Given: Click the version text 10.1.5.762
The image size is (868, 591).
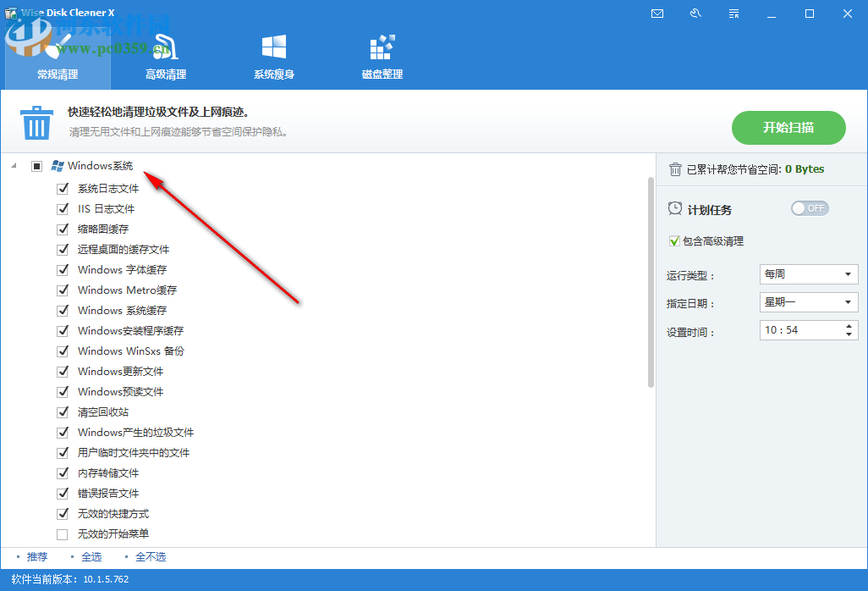Looking at the screenshot, I should (x=106, y=579).
